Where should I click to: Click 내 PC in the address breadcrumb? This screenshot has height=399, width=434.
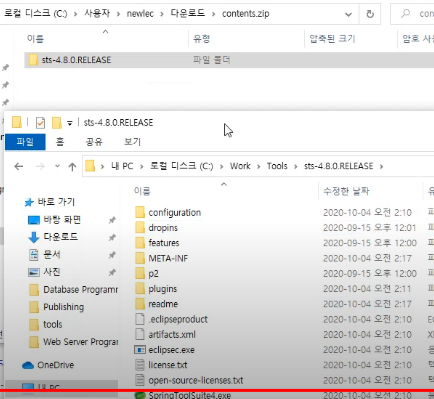pyautogui.click(x=122, y=166)
